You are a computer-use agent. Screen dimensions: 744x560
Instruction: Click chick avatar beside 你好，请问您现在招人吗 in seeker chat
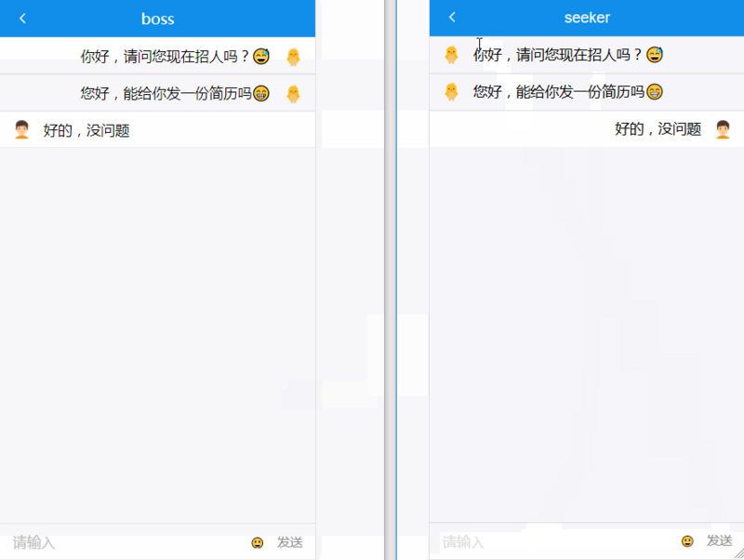click(451, 55)
